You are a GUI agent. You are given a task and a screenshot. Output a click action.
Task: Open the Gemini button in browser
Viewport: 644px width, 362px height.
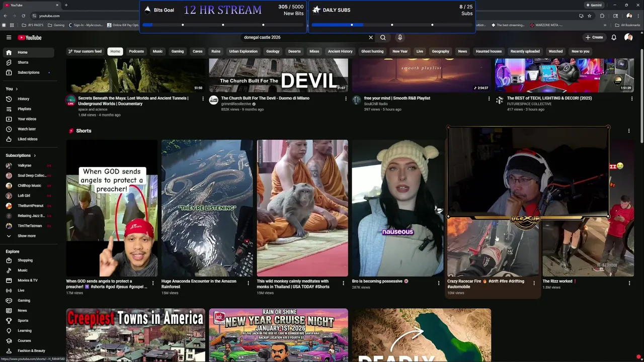click(594, 5)
